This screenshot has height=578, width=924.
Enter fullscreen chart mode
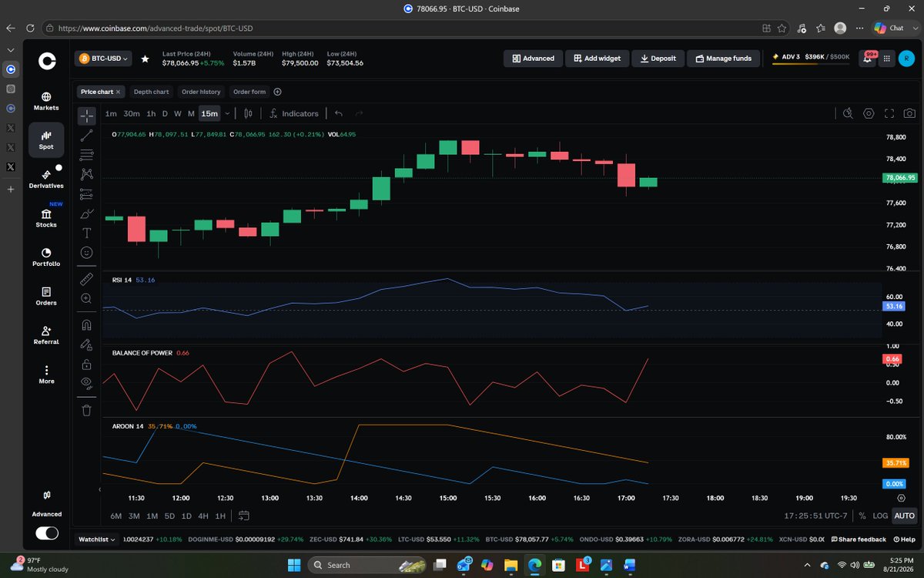tap(889, 113)
